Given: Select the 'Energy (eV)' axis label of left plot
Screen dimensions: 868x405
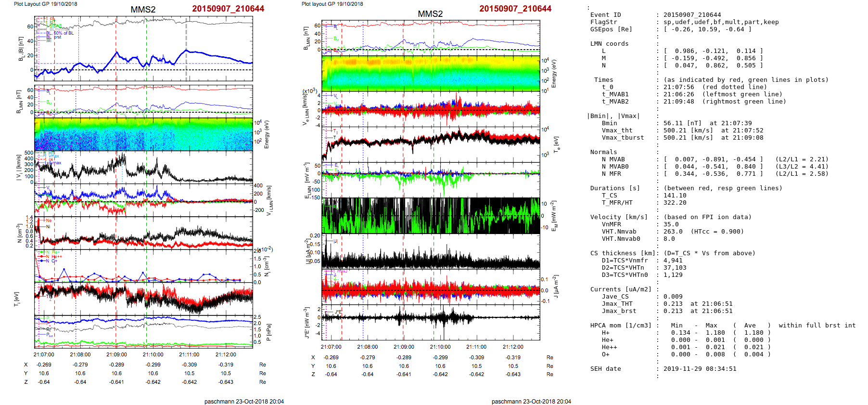Looking at the screenshot, I should (267, 134).
